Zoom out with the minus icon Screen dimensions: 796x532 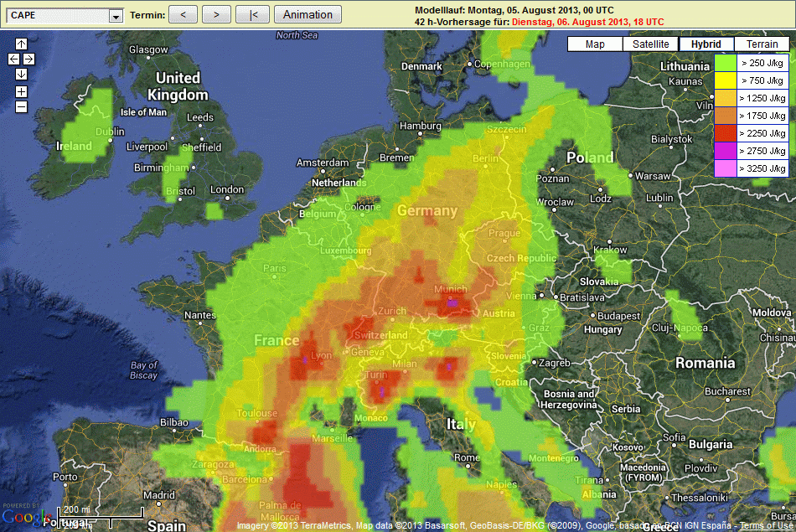[x=21, y=106]
